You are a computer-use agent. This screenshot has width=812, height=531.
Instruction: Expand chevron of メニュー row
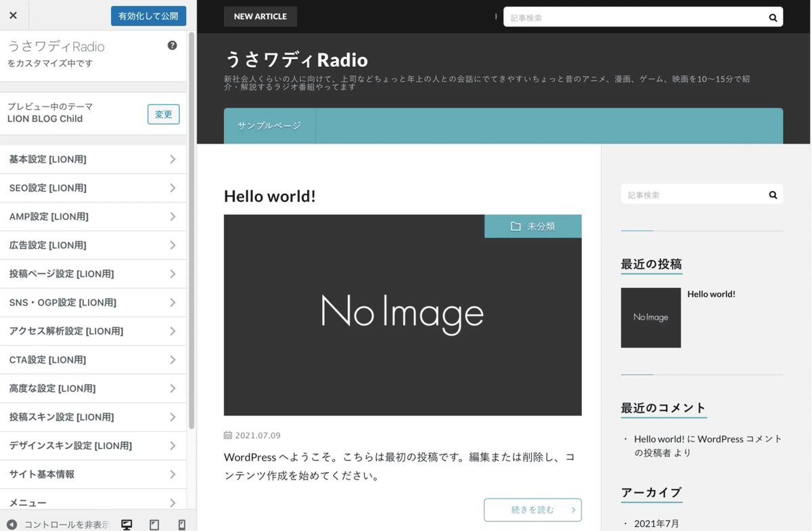tap(173, 503)
